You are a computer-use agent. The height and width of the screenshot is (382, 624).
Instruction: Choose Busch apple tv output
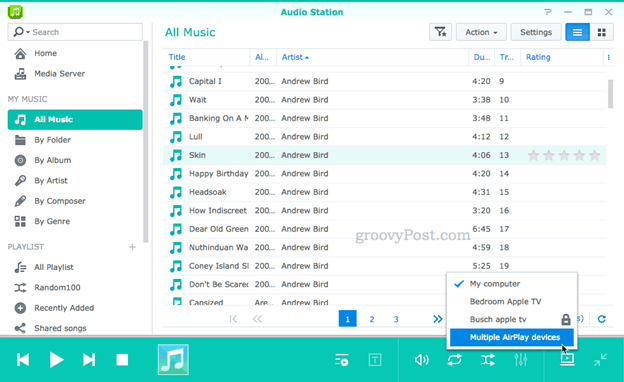(512, 320)
